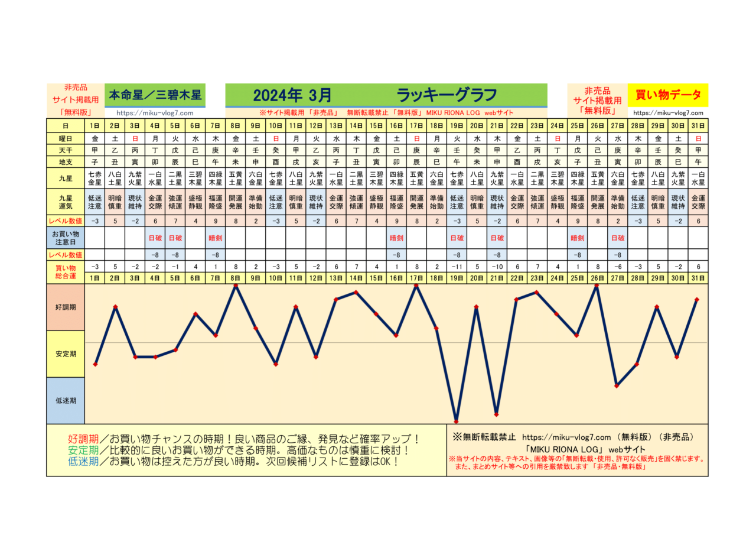Click the graph data point for 27日
This screenshot has width=756, height=535.
pos(617,385)
